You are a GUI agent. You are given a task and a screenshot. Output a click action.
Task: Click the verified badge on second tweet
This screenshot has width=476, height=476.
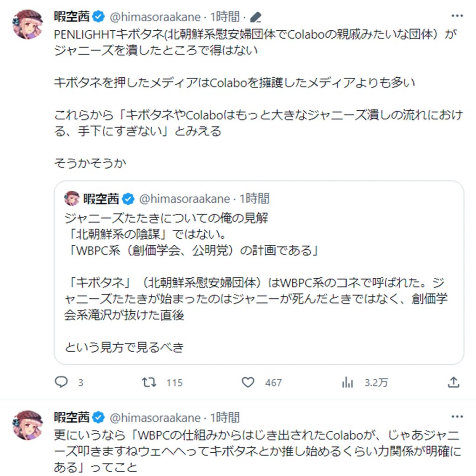click(x=98, y=417)
